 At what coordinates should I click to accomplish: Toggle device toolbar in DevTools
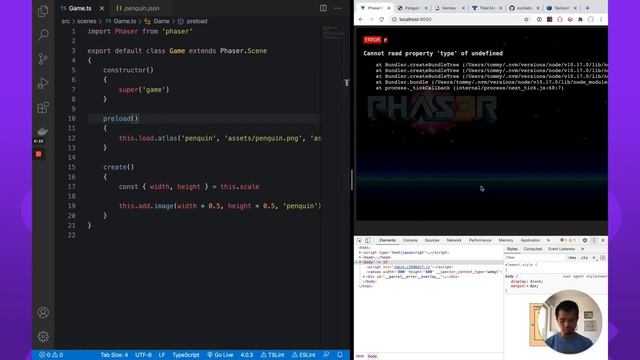pyautogui.click(x=368, y=240)
